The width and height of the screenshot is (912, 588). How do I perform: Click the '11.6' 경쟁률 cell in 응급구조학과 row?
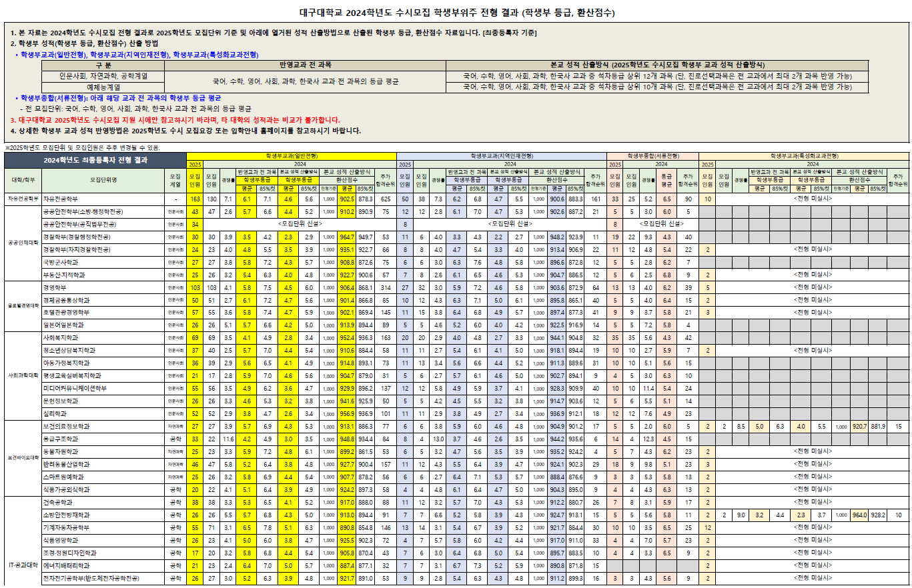228,439
